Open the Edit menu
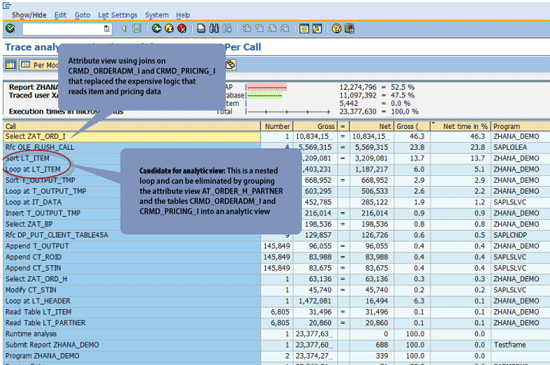The width and height of the screenshot is (550, 365). coord(60,15)
